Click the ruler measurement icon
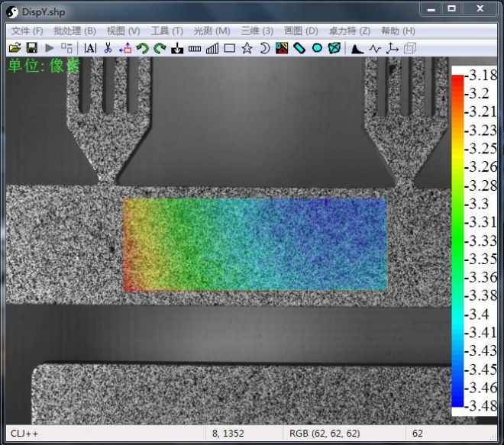Image resolution: width=504 pixels, height=445 pixels. [194, 48]
